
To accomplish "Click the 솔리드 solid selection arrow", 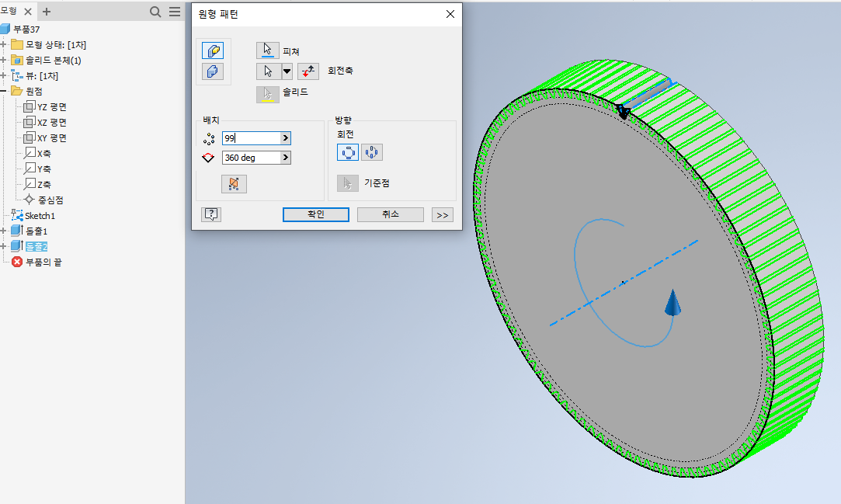I will pyautogui.click(x=267, y=93).
